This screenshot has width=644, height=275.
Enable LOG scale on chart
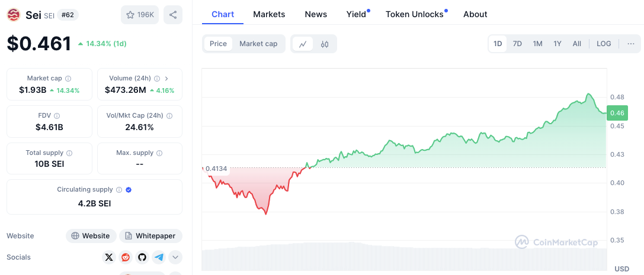coord(604,44)
